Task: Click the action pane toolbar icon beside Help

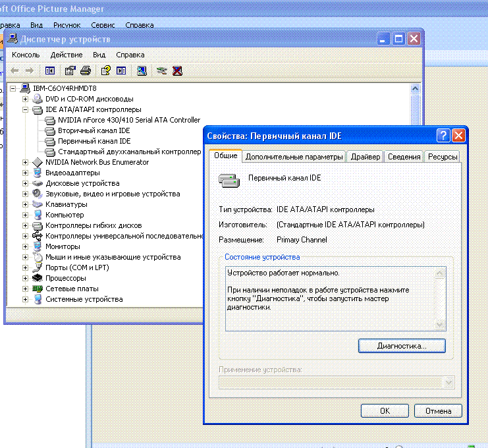Action: (x=121, y=70)
